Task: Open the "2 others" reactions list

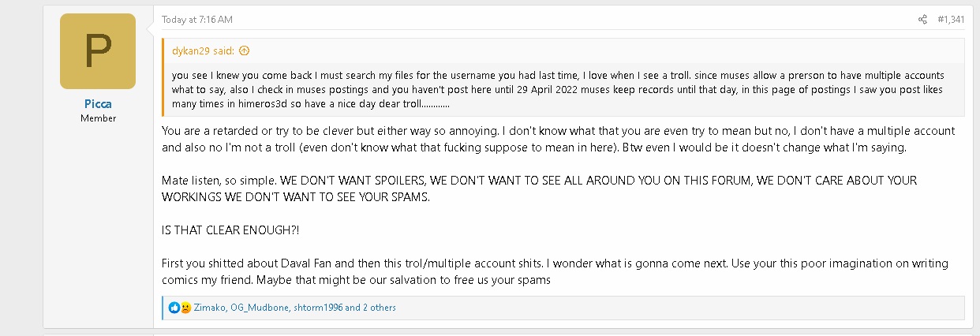Action: click(x=380, y=308)
